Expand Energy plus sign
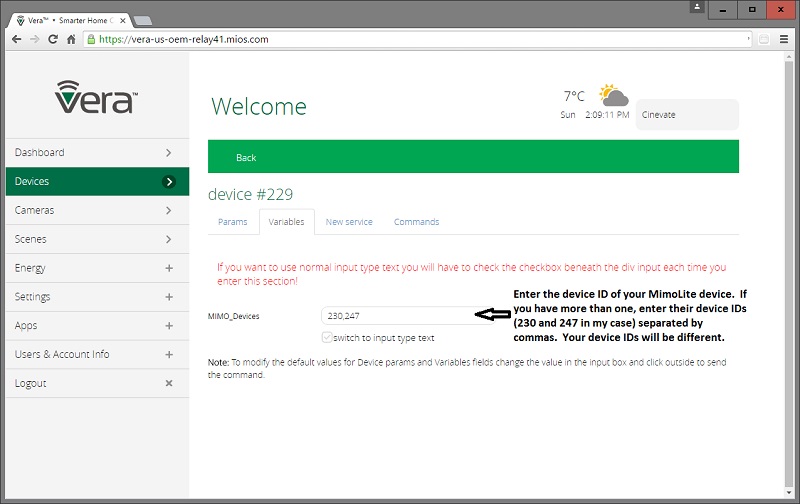Viewport: 800px width, 504px height. pyautogui.click(x=169, y=268)
